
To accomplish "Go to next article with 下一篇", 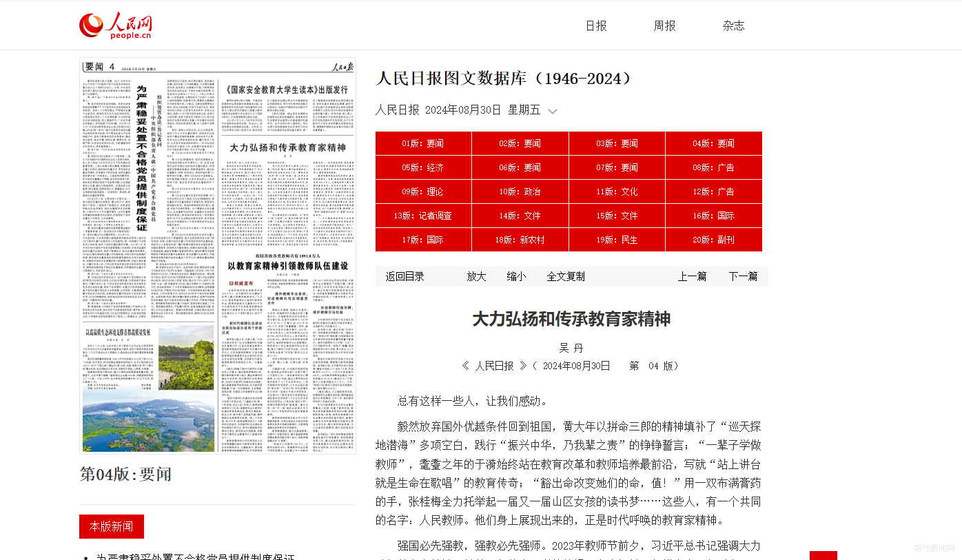I will (x=743, y=276).
